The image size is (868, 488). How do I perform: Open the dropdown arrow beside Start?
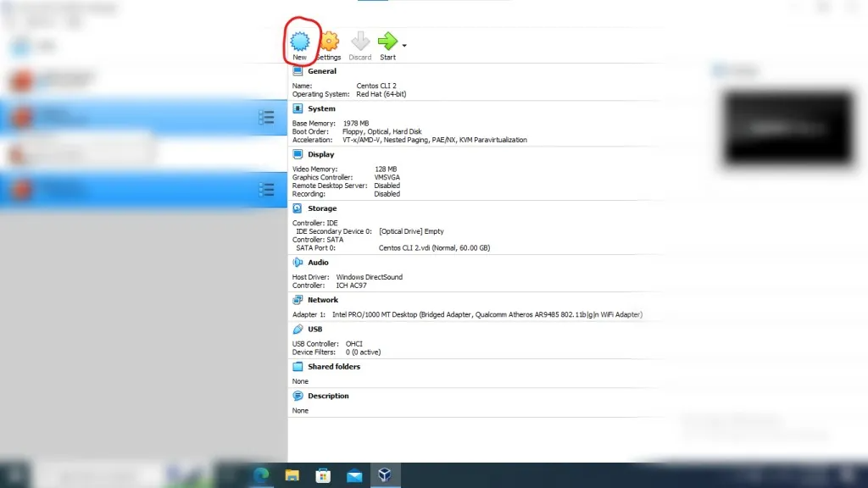click(404, 46)
